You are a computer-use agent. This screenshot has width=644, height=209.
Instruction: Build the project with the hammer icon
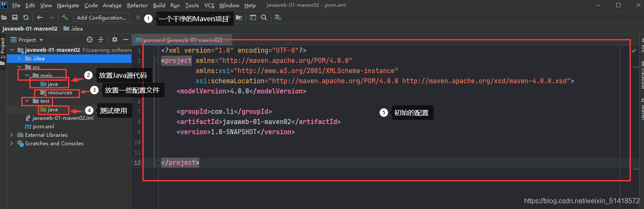pyautogui.click(x=65, y=17)
